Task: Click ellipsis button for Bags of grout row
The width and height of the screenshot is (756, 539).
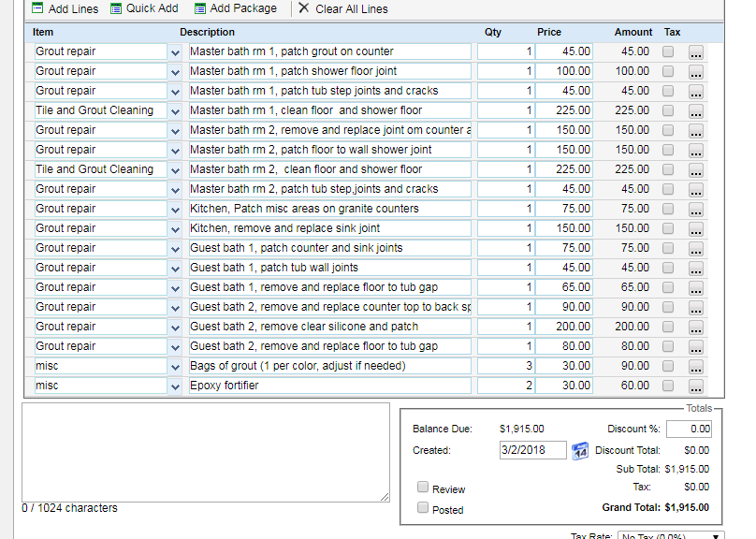Action: [x=696, y=367]
